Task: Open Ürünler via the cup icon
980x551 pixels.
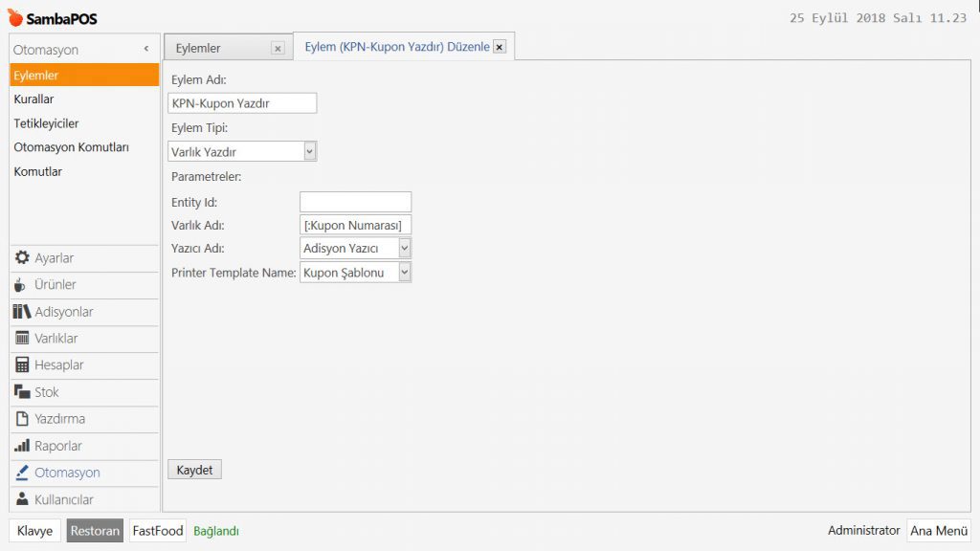Action: point(20,285)
